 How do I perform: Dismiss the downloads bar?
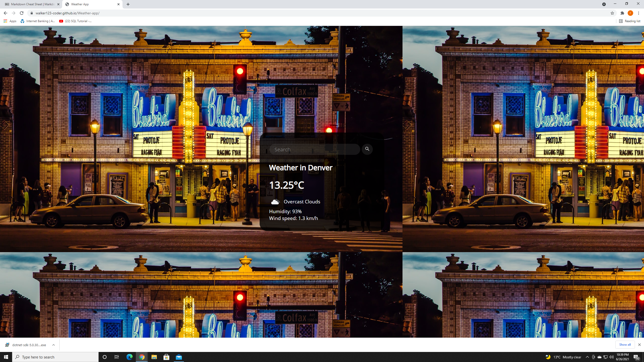[639, 345]
